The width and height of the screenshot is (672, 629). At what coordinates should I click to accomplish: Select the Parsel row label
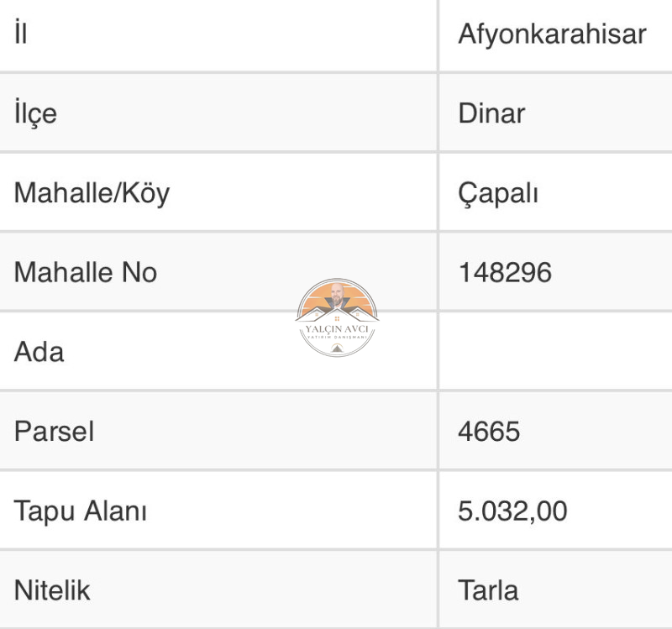[54, 432]
